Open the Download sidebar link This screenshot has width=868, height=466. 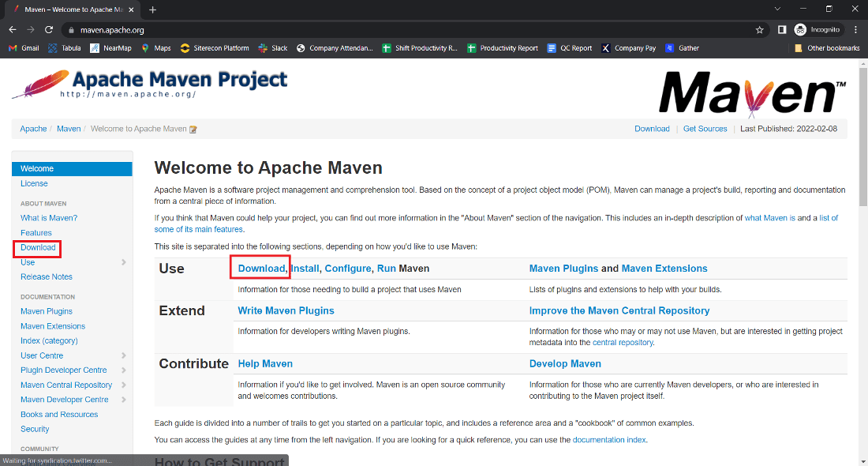tap(37, 247)
